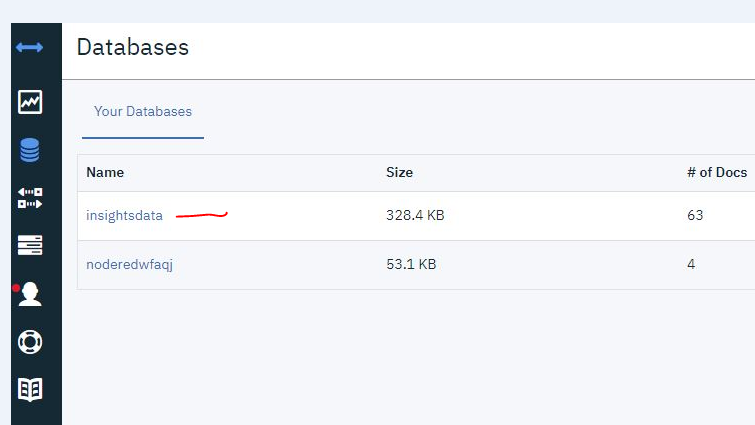Click the Databases page heading
Viewport: 755px width, 425px height.
132,47
